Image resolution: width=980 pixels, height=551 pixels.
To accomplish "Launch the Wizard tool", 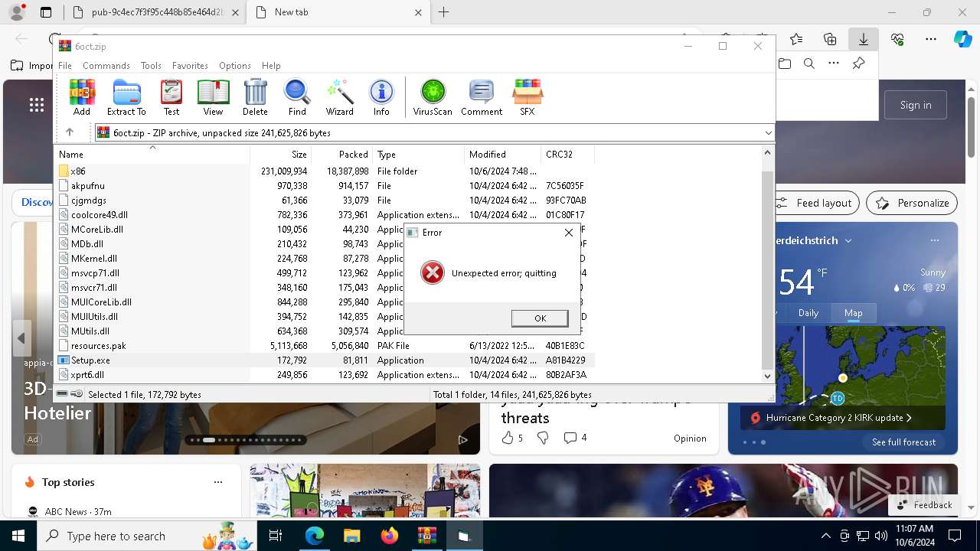I will [x=339, y=97].
